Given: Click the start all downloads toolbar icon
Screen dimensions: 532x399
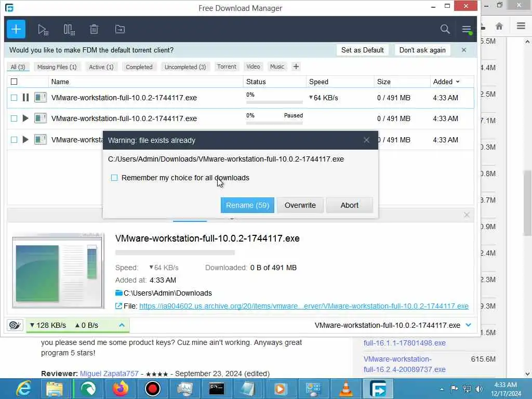Looking at the screenshot, I should pyautogui.click(x=43, y=30).
